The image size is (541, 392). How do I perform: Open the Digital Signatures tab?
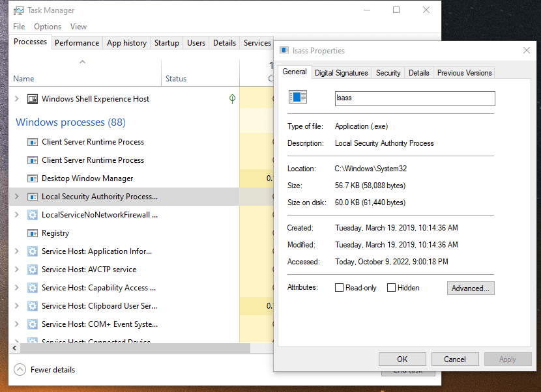pos(342,73)
